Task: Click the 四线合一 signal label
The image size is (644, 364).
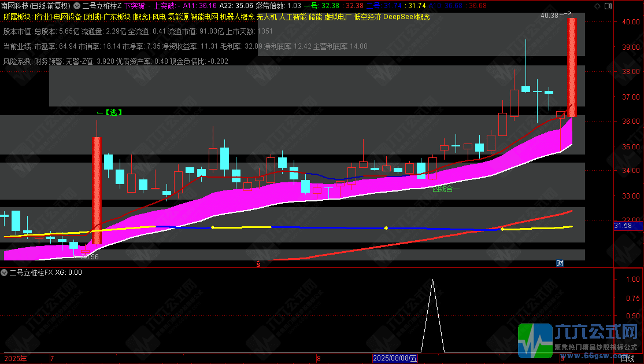Action: pyautogui.click(x=446, y=189)
